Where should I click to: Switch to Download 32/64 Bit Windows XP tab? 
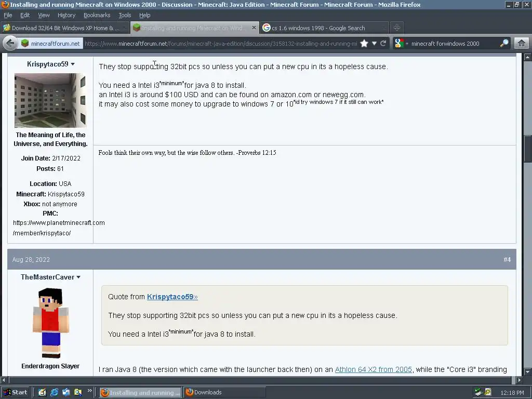pyautogui.click(x=65, y=28)
